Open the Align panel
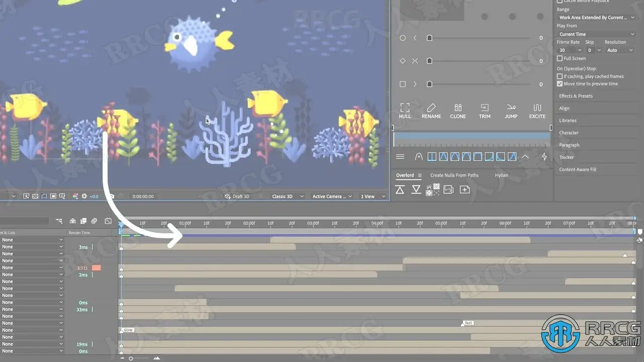644x362 pixels. (565, 108)
